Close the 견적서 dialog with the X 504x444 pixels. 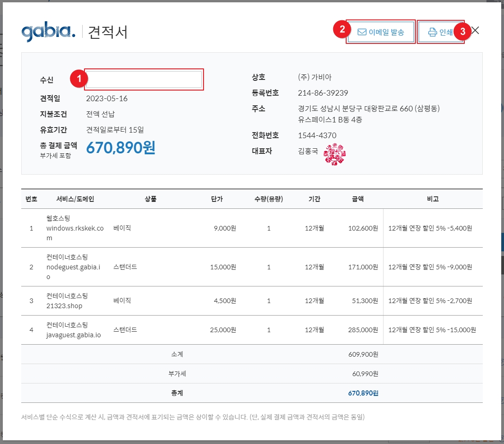(x=475, y=30)
